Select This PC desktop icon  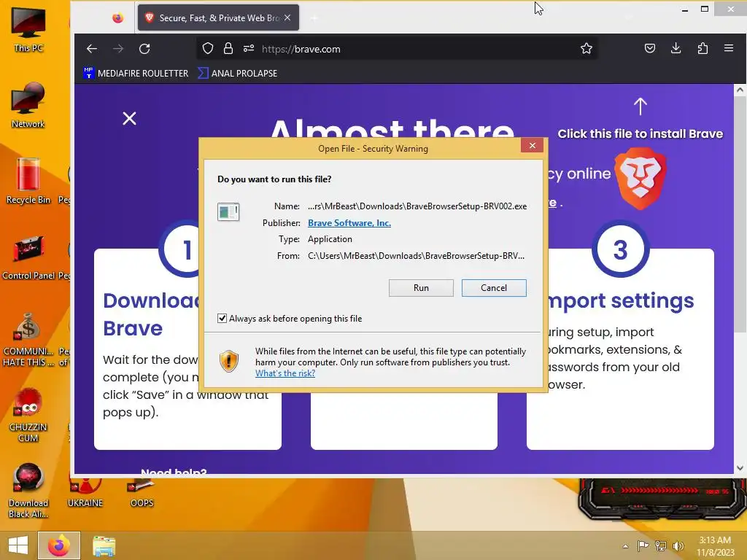point(28,29)
